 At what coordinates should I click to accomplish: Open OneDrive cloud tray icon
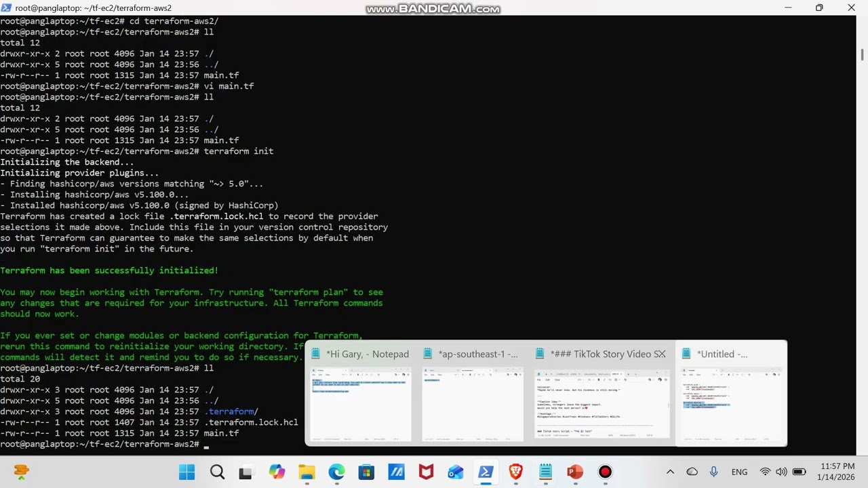tap(692, 472)
